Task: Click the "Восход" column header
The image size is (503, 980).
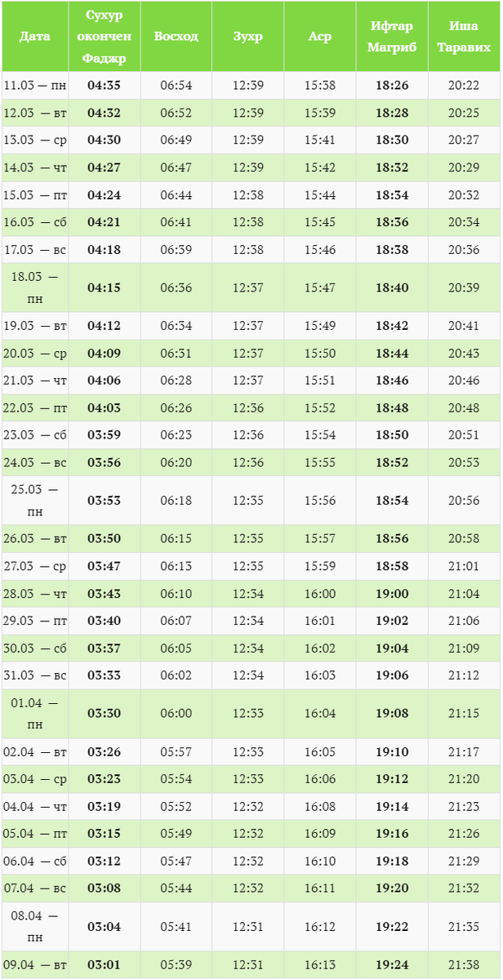Action: click(x=176, y=37)
